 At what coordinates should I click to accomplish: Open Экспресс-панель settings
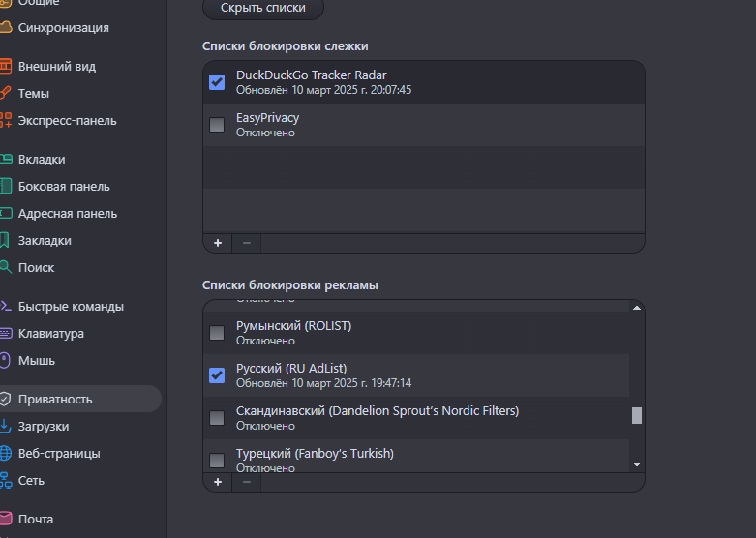pos(67,121)
